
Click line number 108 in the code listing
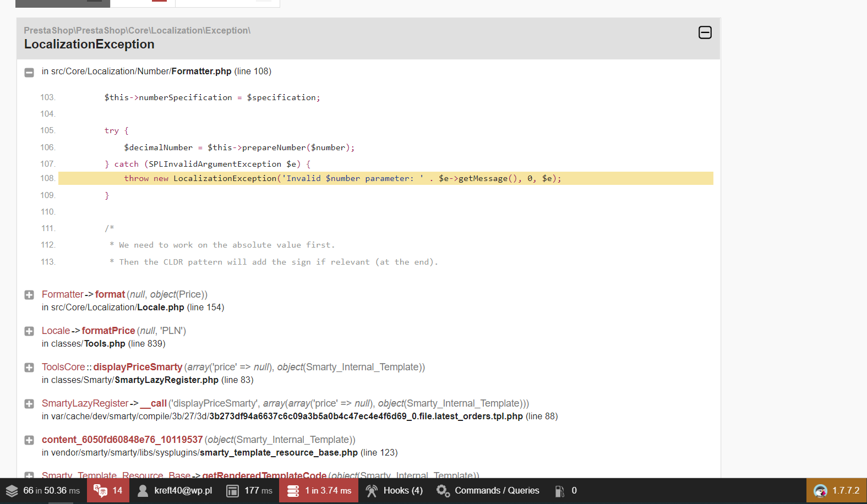tap(48, 178)
